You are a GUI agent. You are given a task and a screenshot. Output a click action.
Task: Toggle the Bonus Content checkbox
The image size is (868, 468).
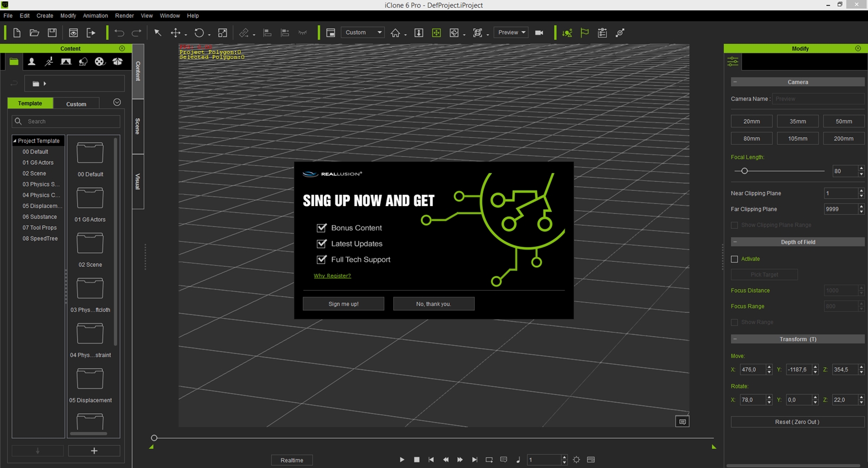[x=322, y=228]
